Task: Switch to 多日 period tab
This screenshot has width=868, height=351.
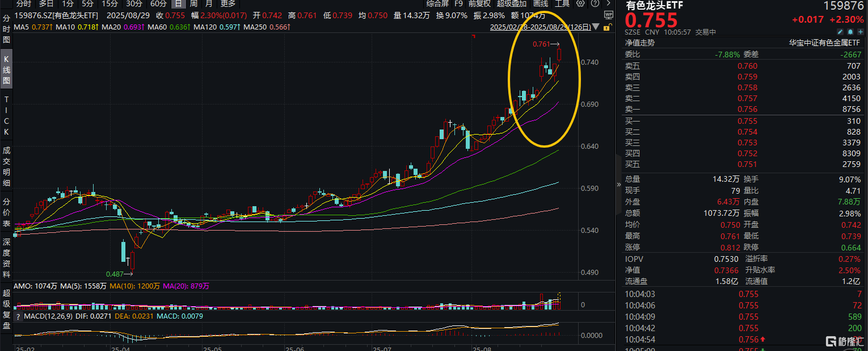Action: (46, 3)
